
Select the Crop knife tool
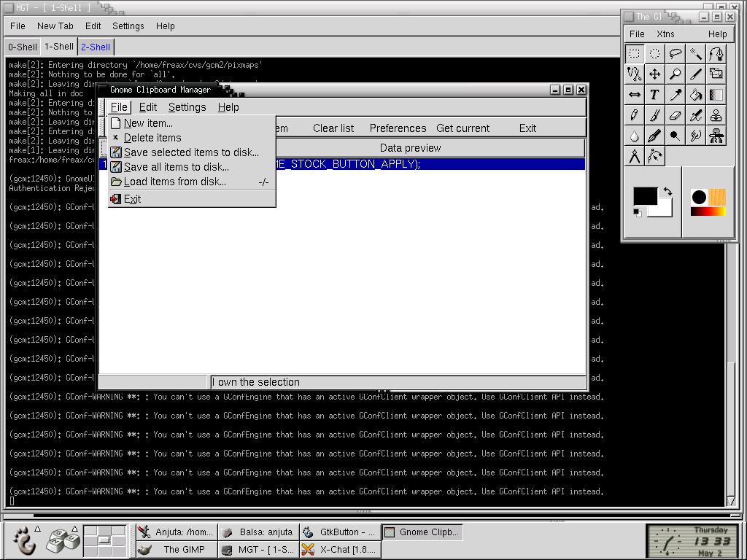pos(695,74)
